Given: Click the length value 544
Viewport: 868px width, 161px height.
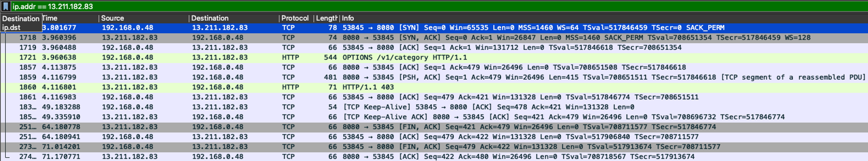Looking at the screenshot, I should (x=330, y=57).
